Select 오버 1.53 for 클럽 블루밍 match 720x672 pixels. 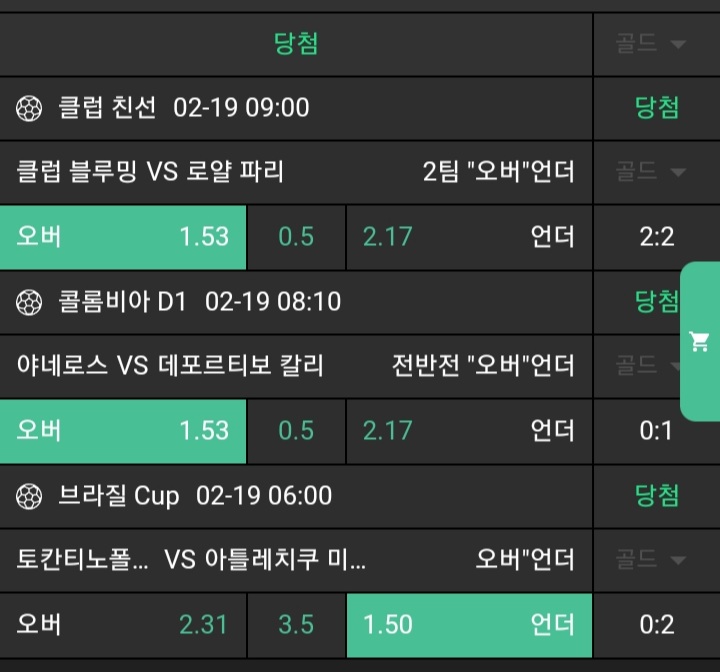click(123, 237)
